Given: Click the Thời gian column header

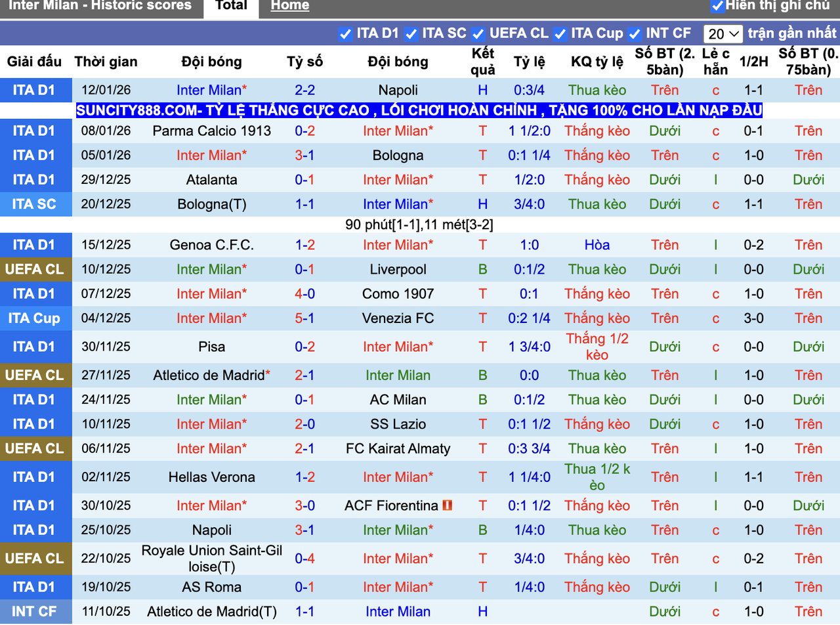Looking at the screenshot, I should (106, 62).
